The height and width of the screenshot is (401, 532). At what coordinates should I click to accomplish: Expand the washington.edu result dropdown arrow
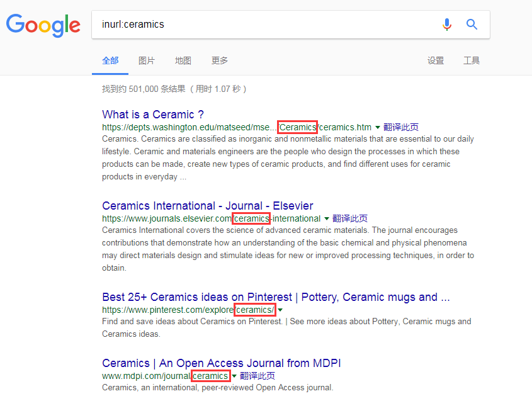(378, 128)
